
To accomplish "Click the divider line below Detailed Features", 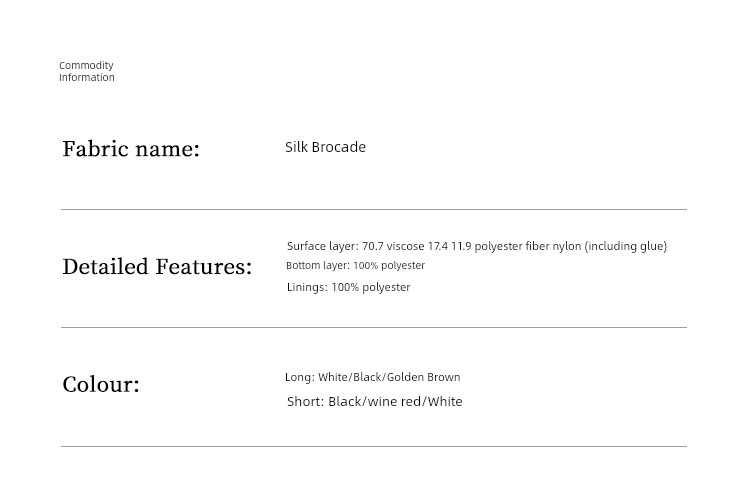I will [x=374, y=327].
